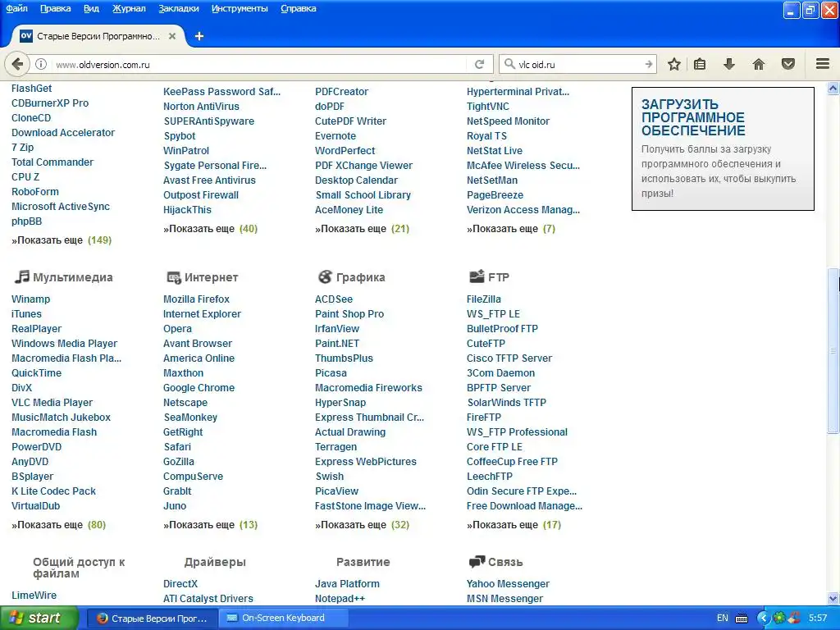
Task: Click the scrollbar up arrow
Action: [833, 88]
